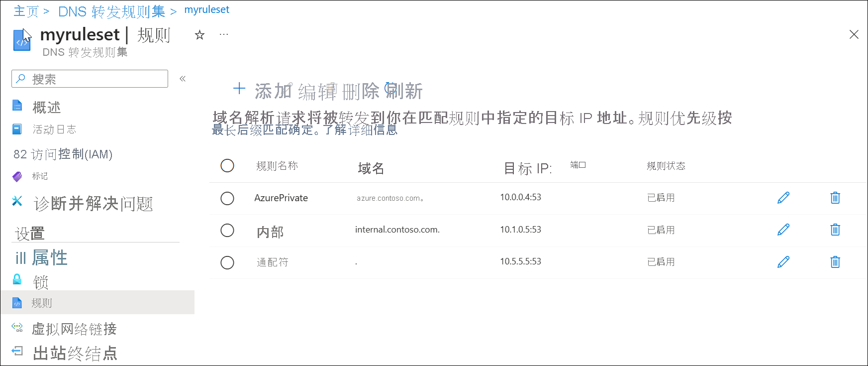Screen dimensions: 868x366
Task: Click myruleset breadcrumb link
Action: pos(207,9)
